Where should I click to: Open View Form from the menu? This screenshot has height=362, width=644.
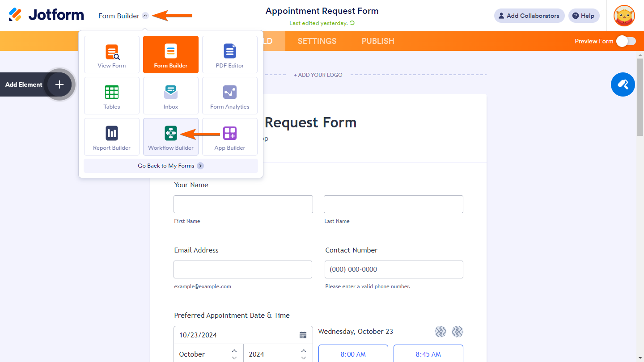click(x=112, y=55)
